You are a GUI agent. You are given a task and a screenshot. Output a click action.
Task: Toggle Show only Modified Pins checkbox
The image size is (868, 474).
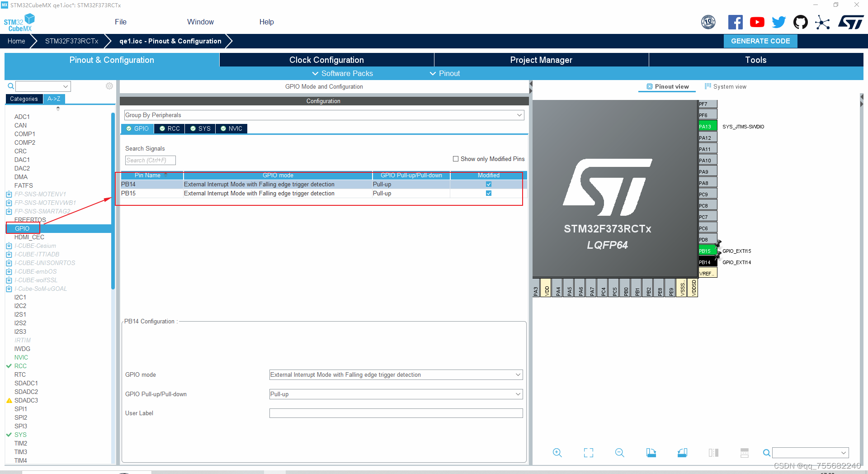(x=456, y=159)
